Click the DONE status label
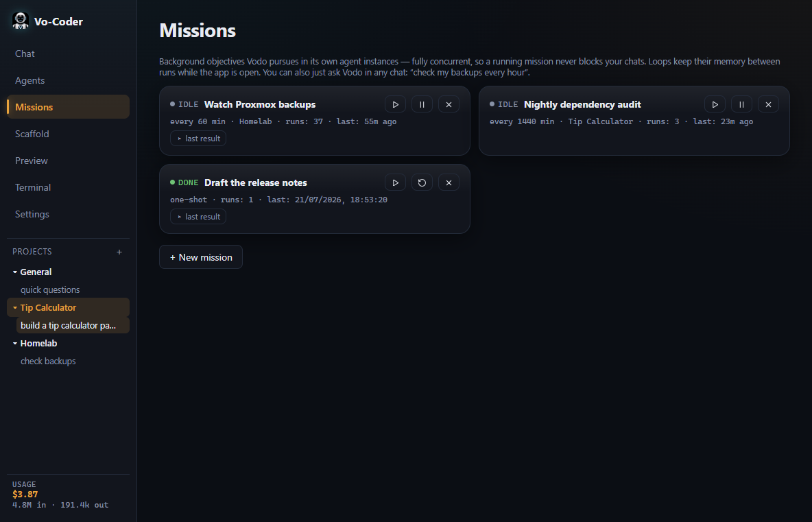Image resolution: width=812 pixels, height=522 pixels. 189,183
